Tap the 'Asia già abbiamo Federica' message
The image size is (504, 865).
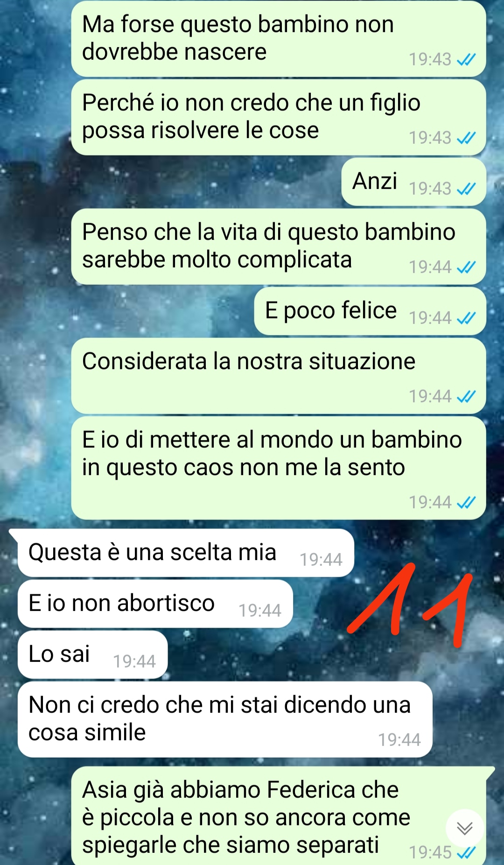(x=279, y=816)
